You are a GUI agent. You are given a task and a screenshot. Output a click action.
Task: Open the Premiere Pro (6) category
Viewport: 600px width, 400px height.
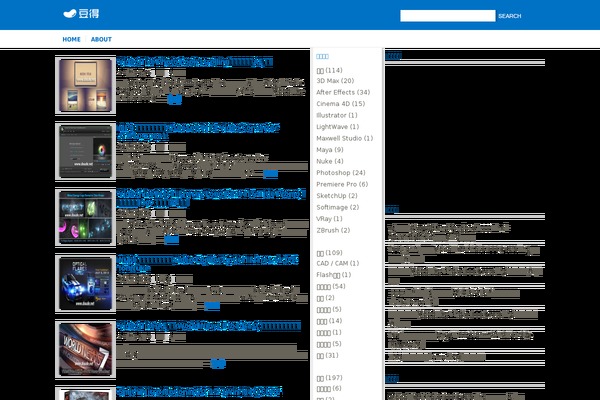point(342,184)
